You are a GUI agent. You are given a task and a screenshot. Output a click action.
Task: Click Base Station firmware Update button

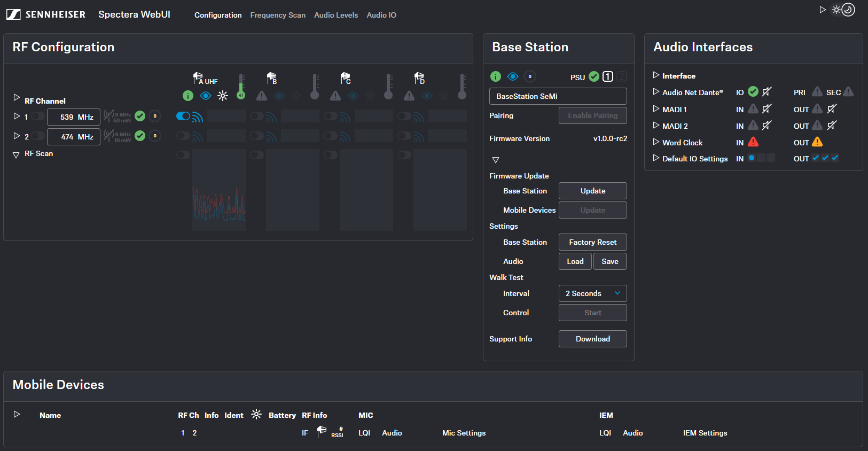tap(593, 191)
